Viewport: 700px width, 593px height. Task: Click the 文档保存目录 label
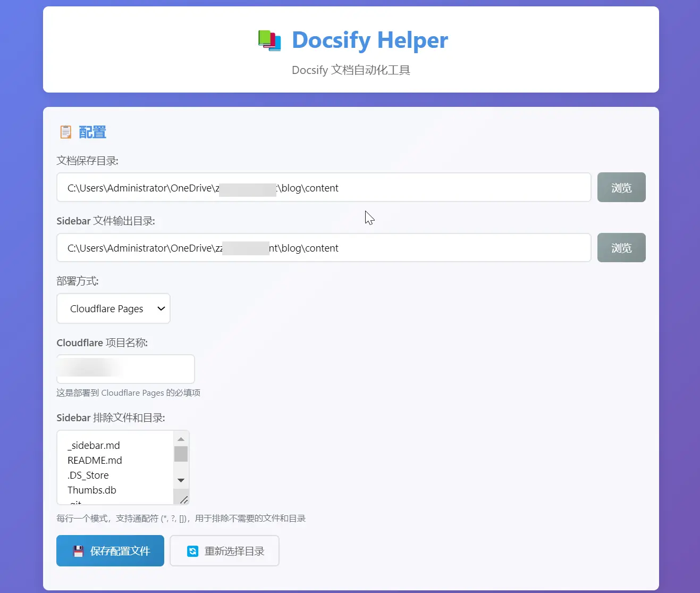87,161
